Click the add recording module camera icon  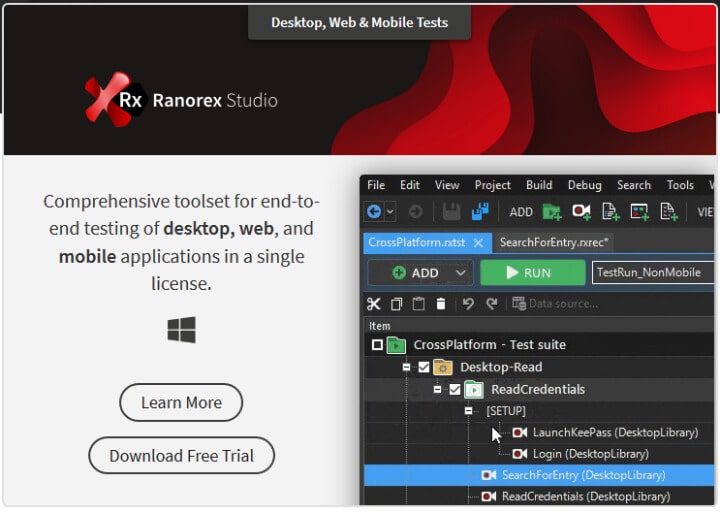pyautogui.click(x=581, y=212)
